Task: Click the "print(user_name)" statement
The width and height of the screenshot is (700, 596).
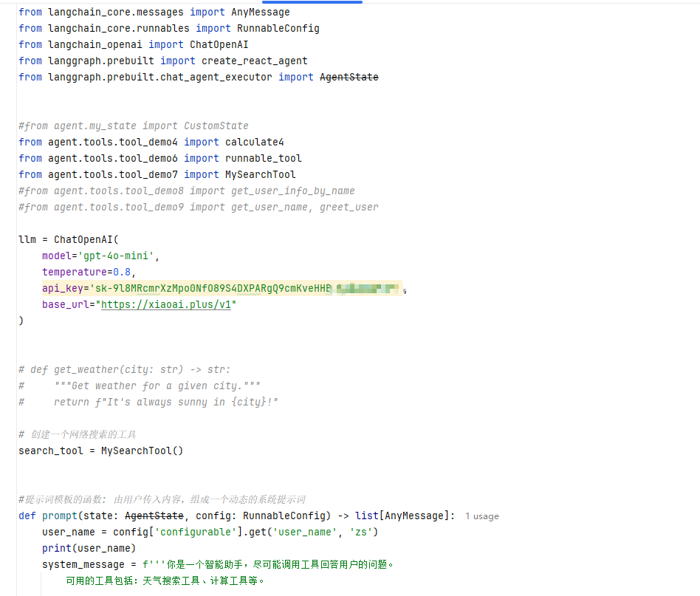Action: pyautogui.click(x=89, y=548)
